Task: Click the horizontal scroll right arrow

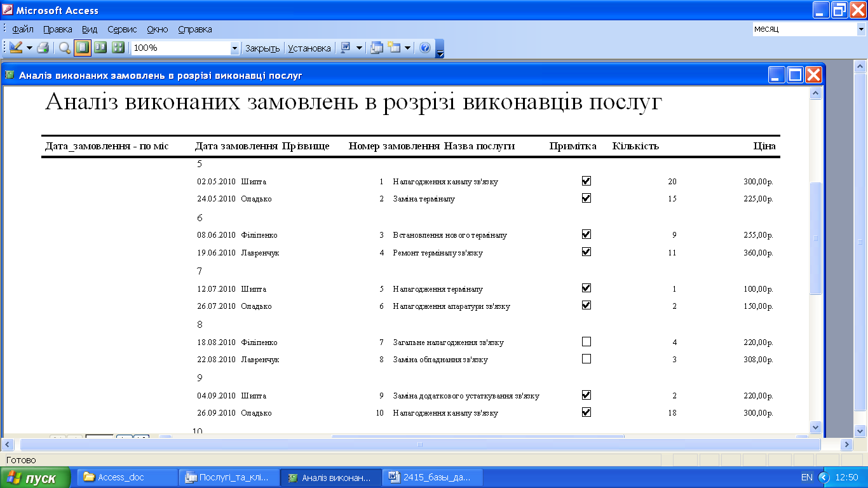Action: coord(846,444)
